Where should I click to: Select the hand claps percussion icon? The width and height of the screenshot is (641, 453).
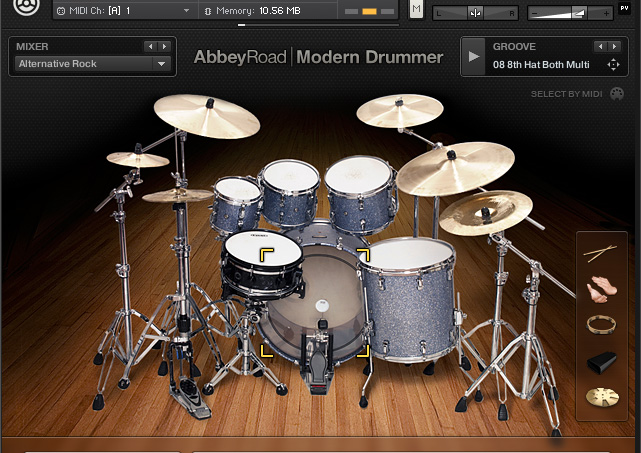point(601,289)
